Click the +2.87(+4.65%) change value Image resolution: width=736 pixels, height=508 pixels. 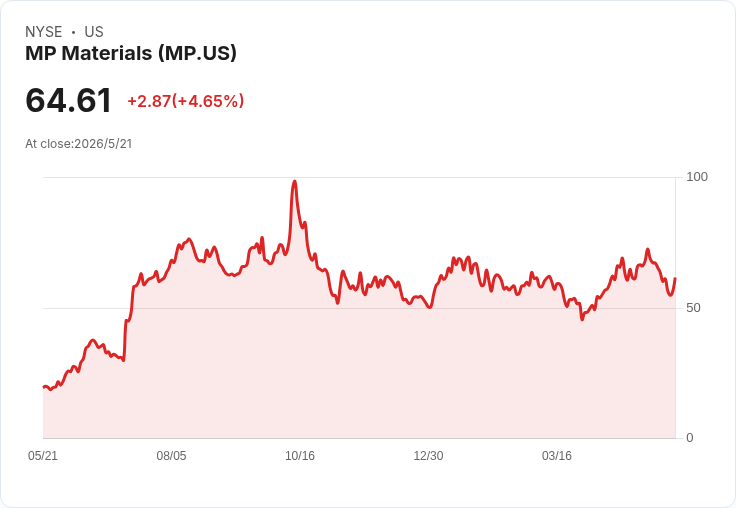[185, 101]
